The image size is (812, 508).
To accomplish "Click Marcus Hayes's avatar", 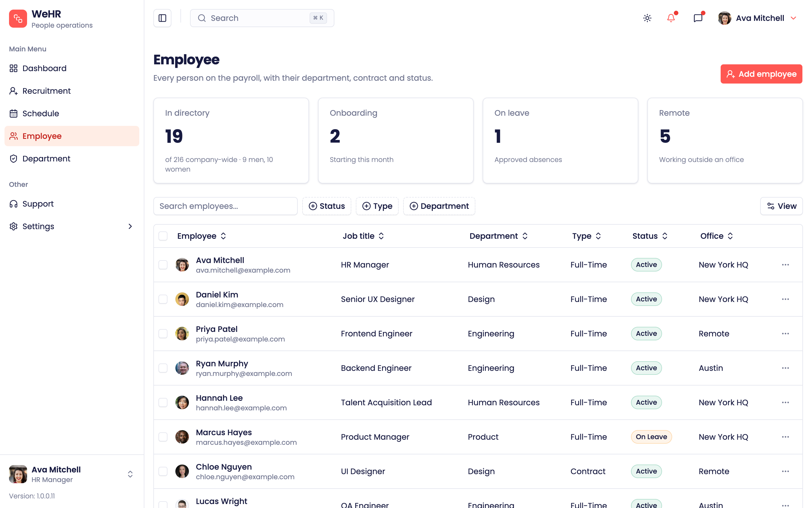I will click(182, 437).
